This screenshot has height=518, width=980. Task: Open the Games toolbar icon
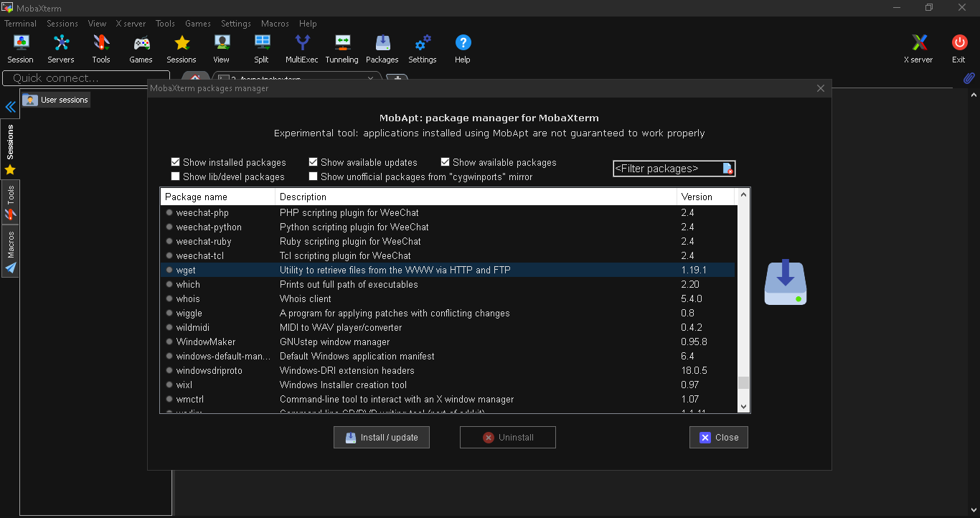tap(141, 49)
